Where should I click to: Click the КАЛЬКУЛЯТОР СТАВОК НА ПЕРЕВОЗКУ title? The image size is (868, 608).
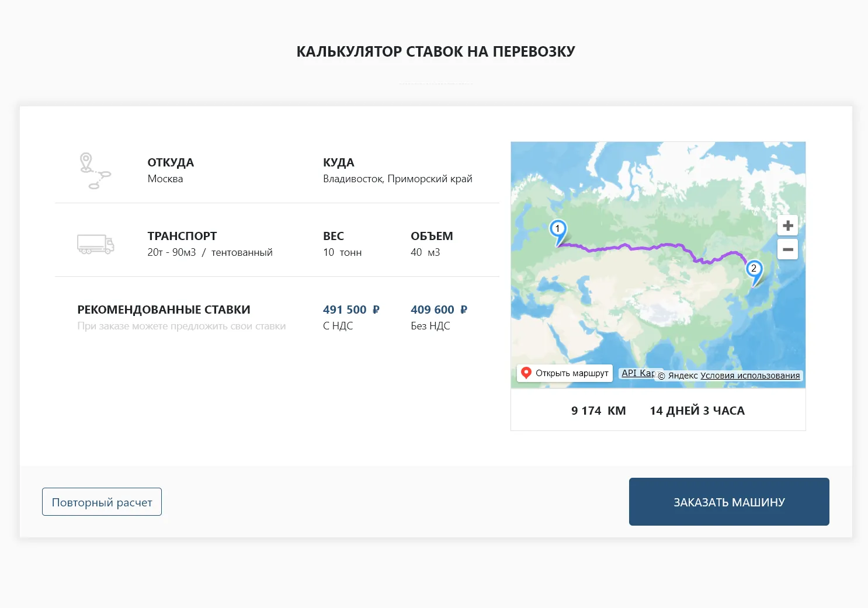[x=436, y=51]
